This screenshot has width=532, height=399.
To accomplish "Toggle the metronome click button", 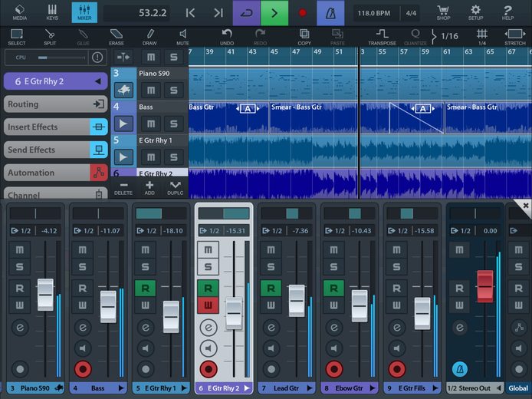I will [x=330, y=13].
